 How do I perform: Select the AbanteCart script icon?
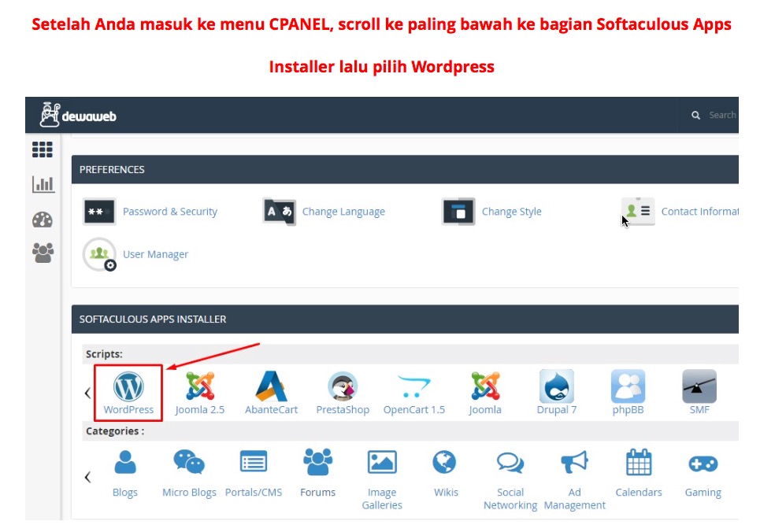click(272, 386)
